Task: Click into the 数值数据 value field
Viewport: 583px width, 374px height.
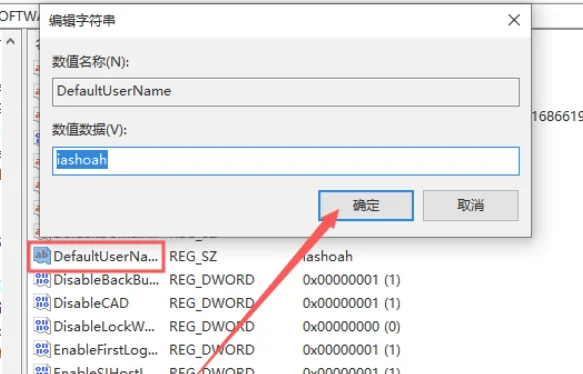Action: pyautogui.click(x=286, y=161)
